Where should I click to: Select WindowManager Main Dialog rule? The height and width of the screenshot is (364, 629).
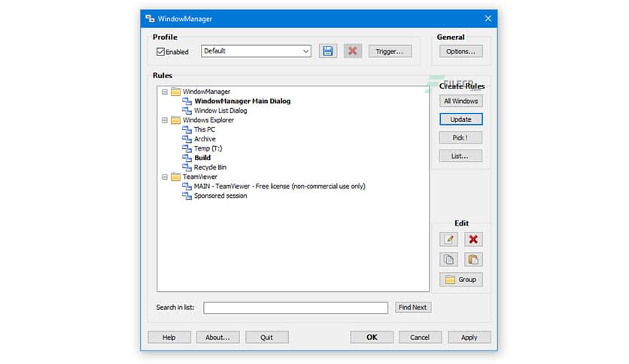point(242,101)
